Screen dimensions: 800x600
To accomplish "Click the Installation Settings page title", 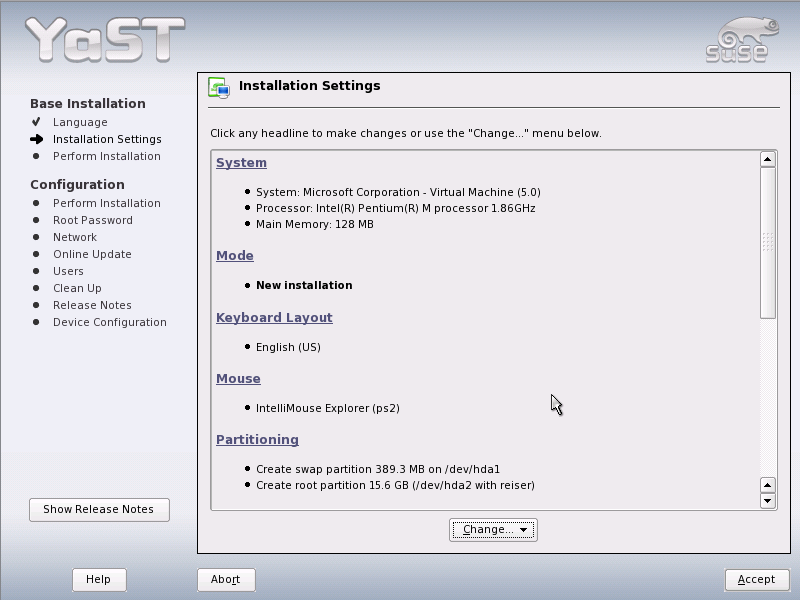I will [x=310, y=86].
